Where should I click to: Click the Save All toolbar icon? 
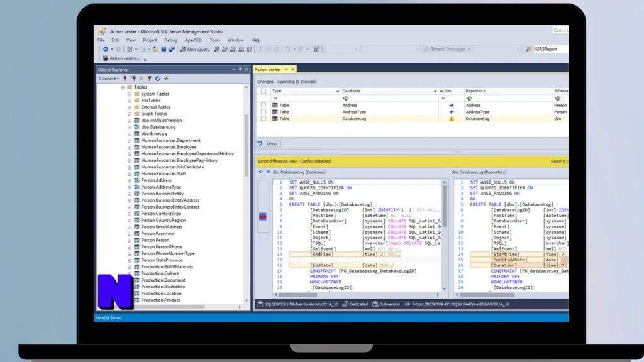coord(172,49)
